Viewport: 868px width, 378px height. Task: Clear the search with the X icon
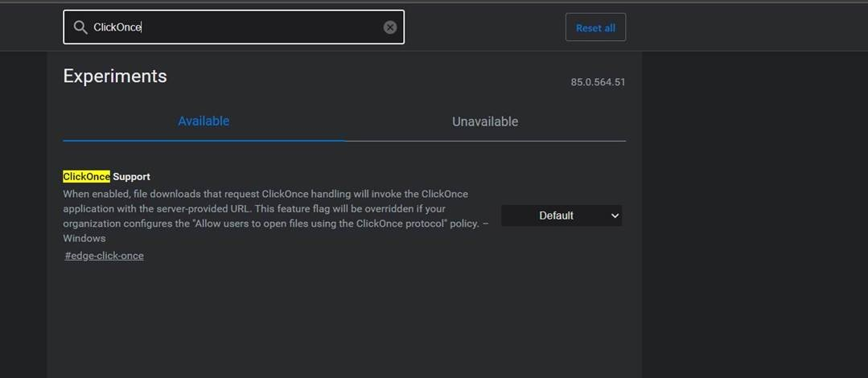pyautogui.click(x=389, y=27)
